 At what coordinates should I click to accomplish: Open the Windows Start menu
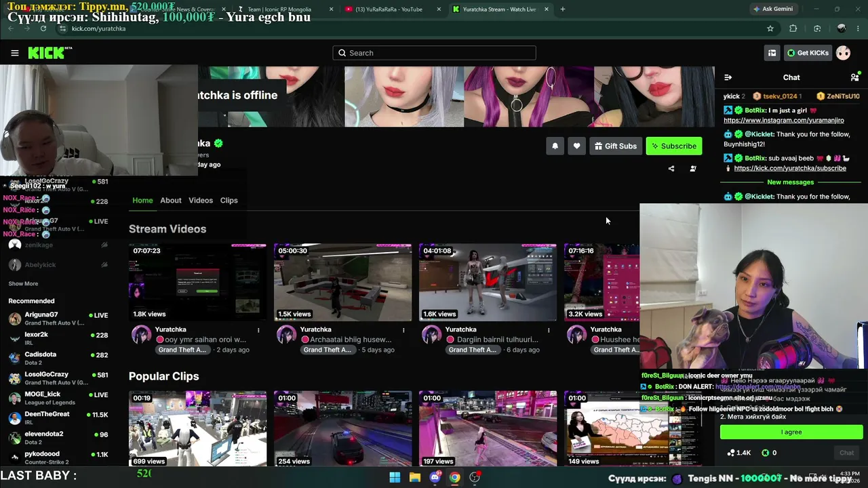(395, 477)
